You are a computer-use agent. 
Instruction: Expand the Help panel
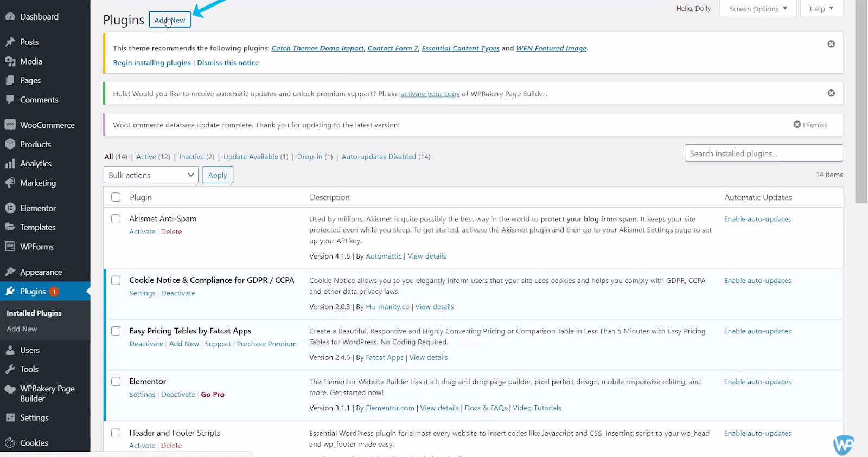(821, 9)
